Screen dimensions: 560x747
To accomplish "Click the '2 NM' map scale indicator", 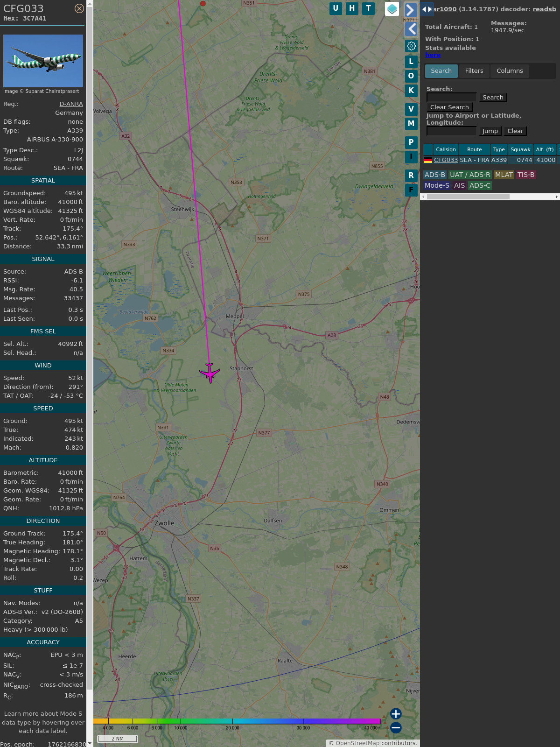I will [x=118, y=739].
